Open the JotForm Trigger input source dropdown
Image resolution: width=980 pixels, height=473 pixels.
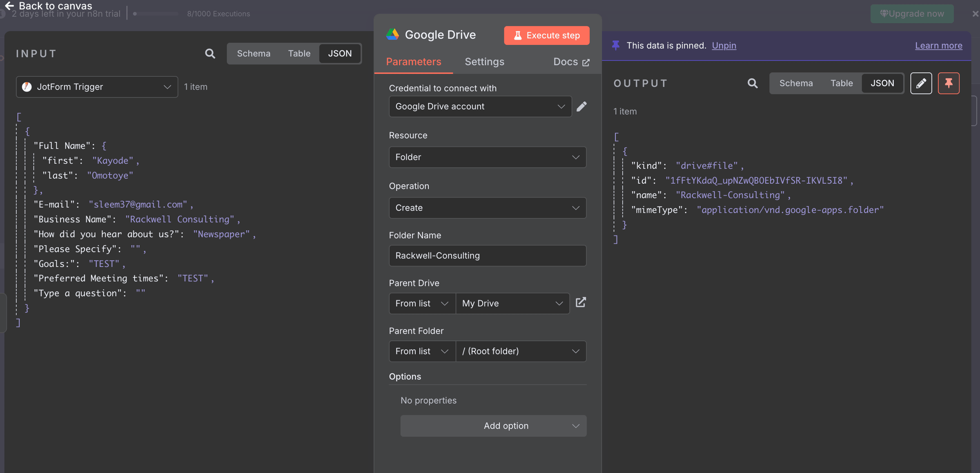point(97,87)
